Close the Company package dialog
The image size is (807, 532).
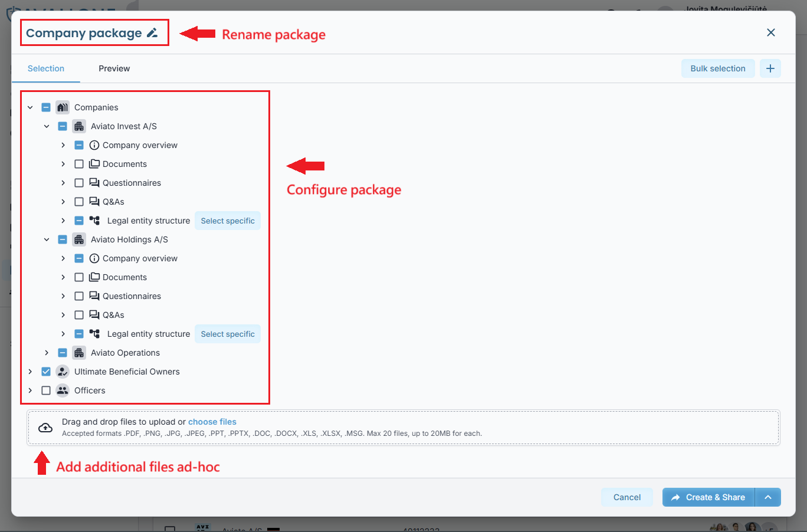pyautogui.click(x=771, y=32)
